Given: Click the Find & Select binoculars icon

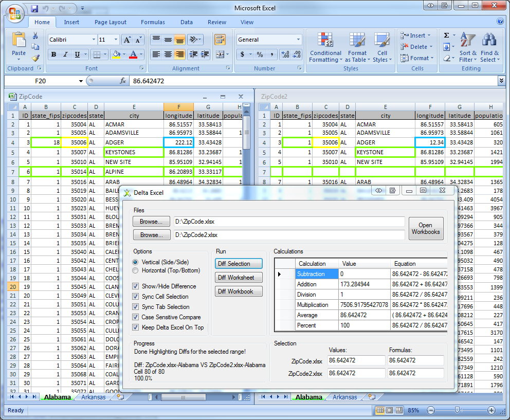Looking at the screenshot, I should 489,40.
